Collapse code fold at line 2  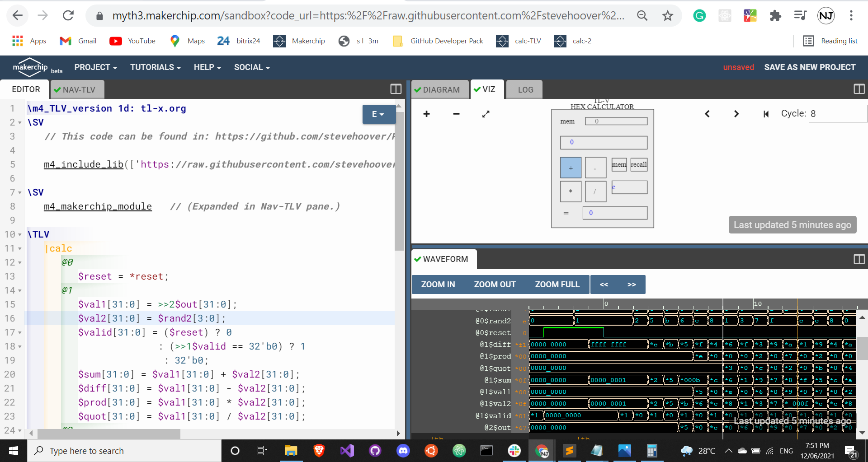click(20, 123)
